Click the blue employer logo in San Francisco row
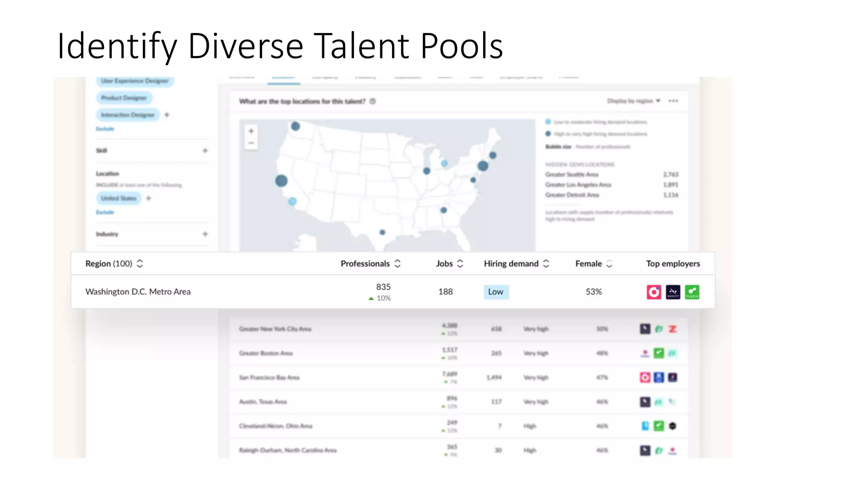868x488 pixels. tap(659, 377)
